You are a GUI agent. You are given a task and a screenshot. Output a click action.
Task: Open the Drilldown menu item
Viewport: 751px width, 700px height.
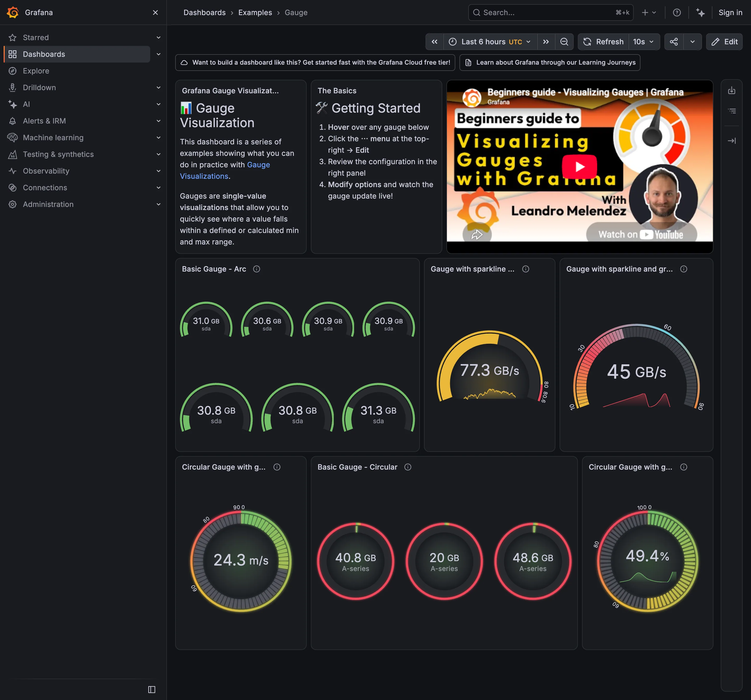39,88
